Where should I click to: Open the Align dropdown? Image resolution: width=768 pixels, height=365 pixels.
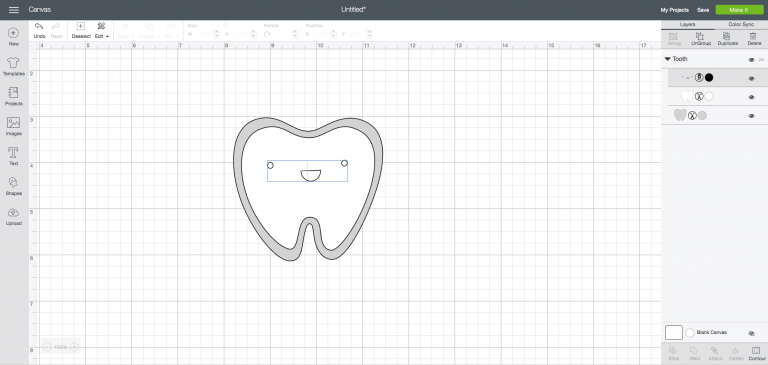[x=126, y=30]
